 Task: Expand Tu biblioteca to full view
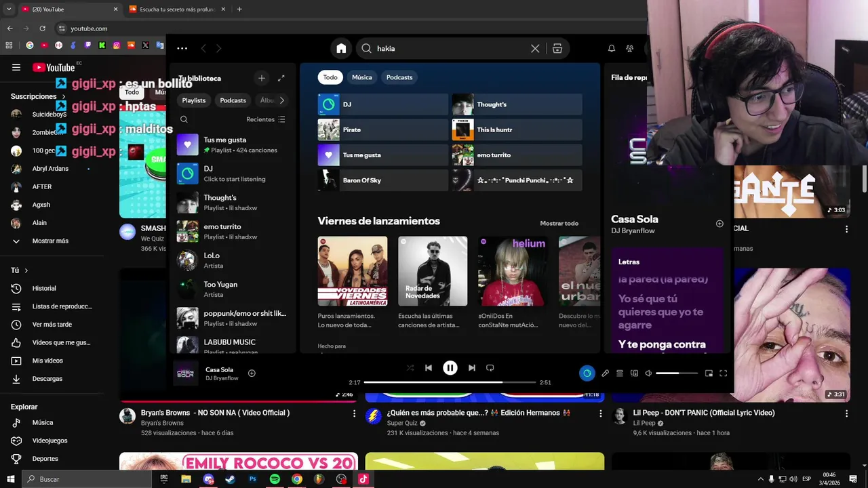coord(281,78)
